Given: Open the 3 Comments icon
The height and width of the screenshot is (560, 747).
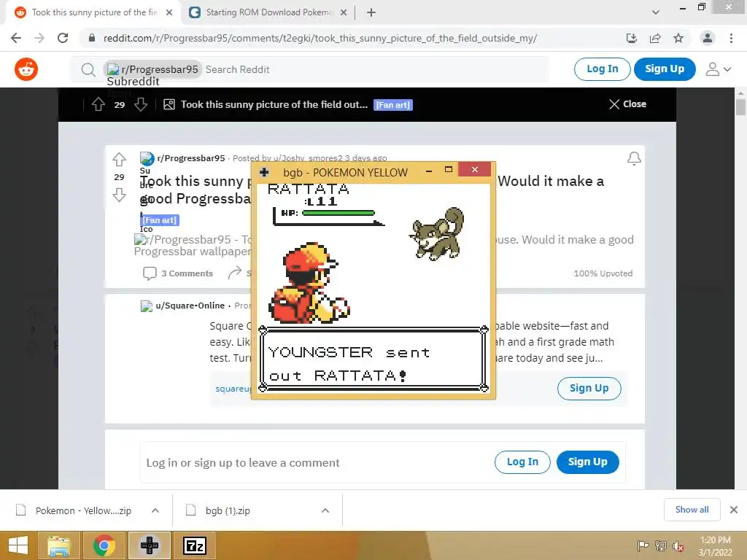Looking at the screenshot, I should 150,273.
